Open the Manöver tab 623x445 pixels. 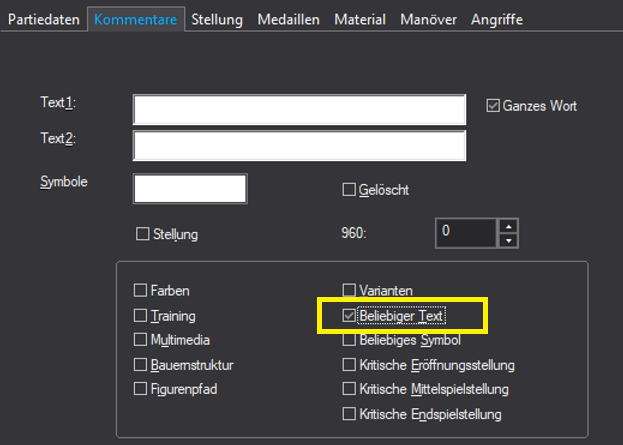429,19
